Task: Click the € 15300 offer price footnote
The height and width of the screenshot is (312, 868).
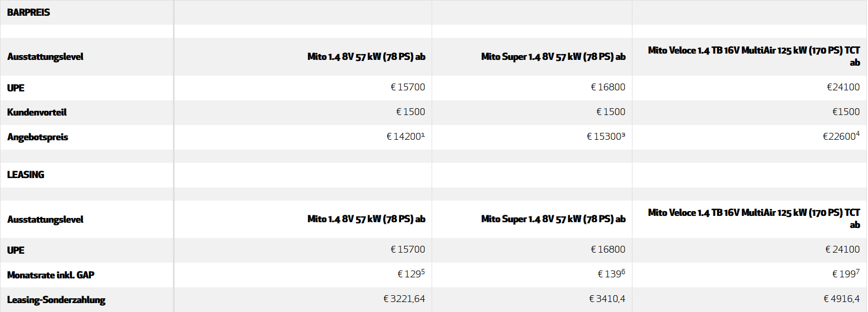Action: point(606,137)
